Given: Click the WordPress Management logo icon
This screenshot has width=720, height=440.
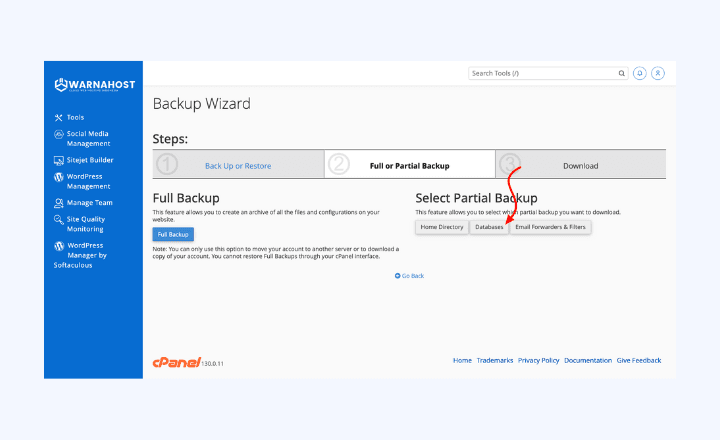Looking at the screenshot, I should click(58, 177).
